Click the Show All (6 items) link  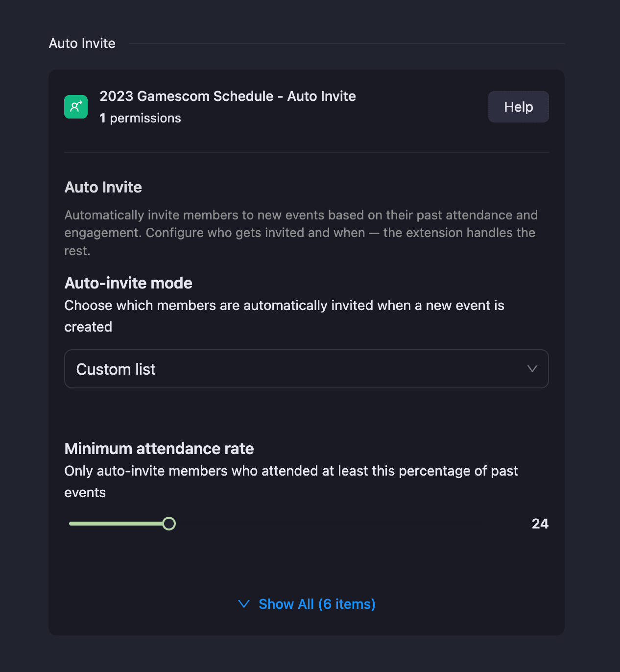click(x=316, y=604)
